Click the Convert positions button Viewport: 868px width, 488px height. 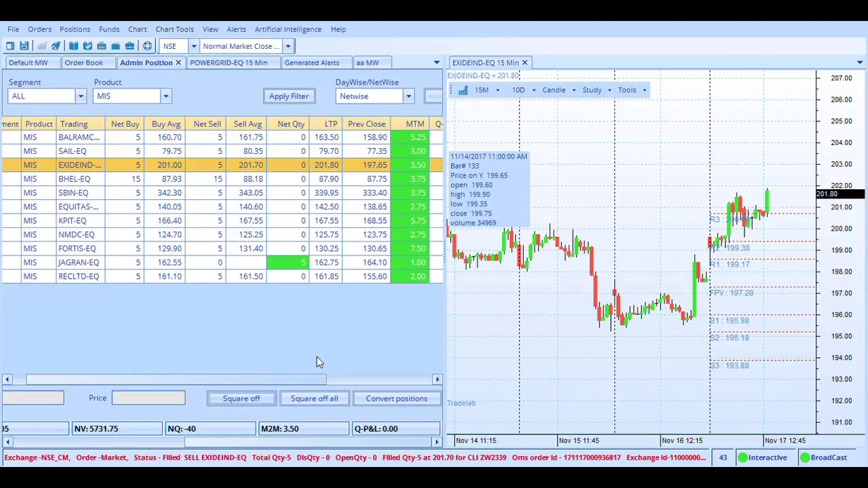(397, 399)
